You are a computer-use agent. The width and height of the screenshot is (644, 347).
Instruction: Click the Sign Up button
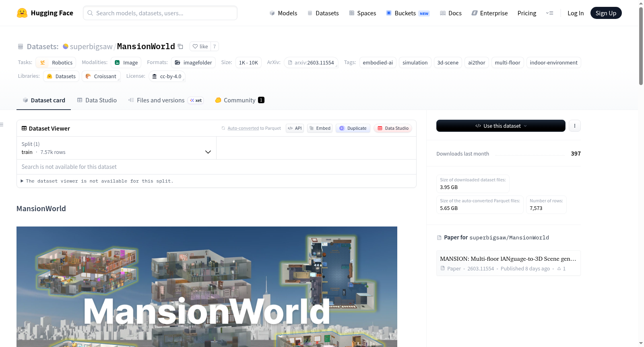[x=606, y=13]
